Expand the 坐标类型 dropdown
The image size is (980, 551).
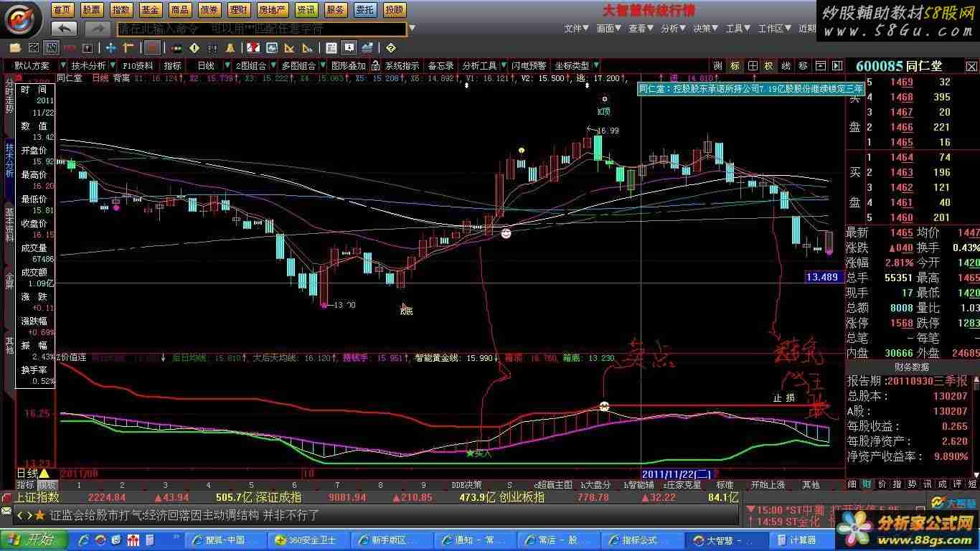tap(596, 65)
